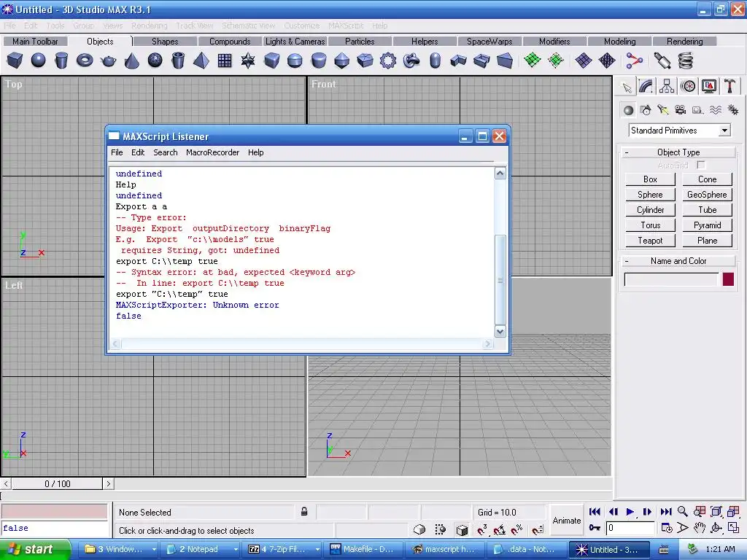Switch to the Modifiers tab

[x=554, y=42]
